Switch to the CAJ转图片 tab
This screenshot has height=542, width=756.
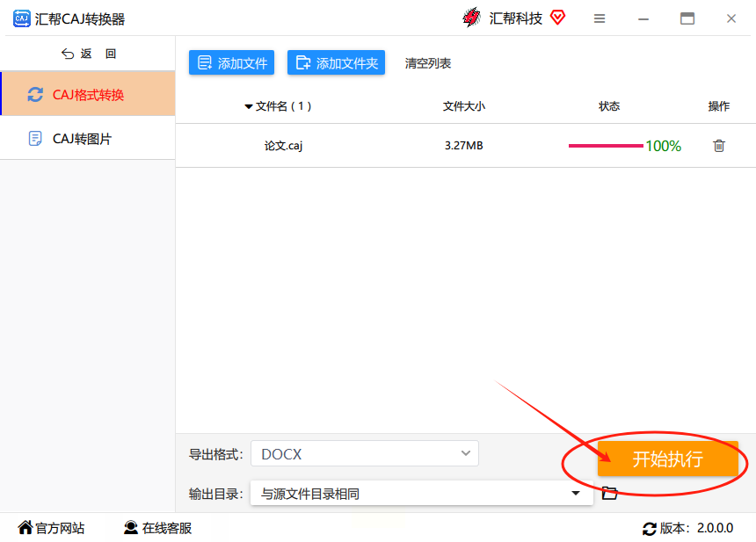pyautogui.click(x=88, y=138)
